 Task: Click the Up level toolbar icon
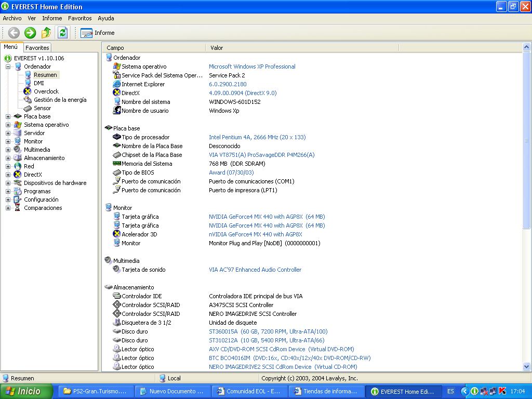(x=46, y=33)
